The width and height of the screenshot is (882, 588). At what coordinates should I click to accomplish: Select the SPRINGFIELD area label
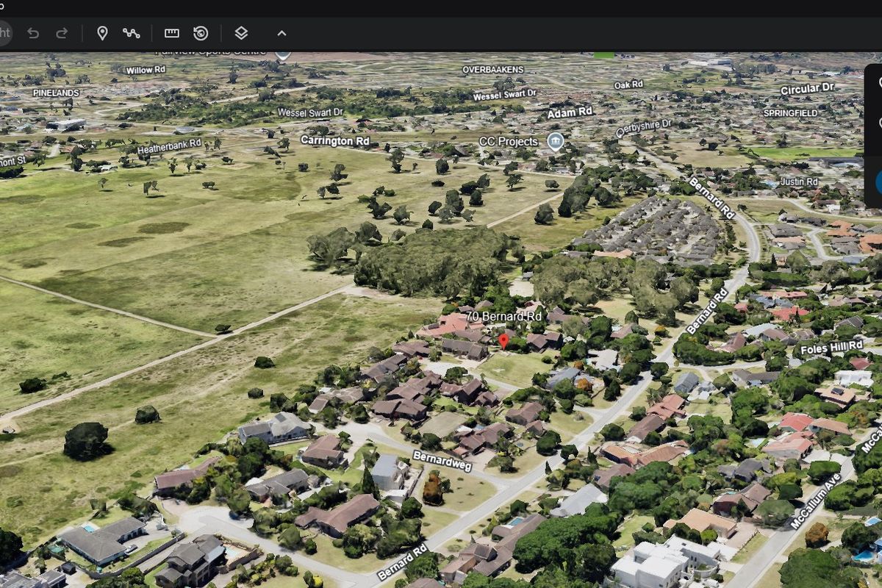pos(790,113)
